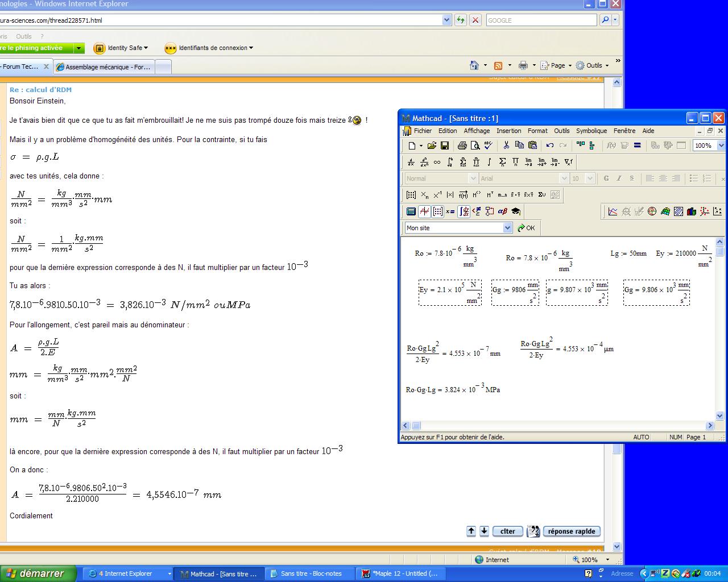Click the OK go button in Mathcad

(526, 228)
